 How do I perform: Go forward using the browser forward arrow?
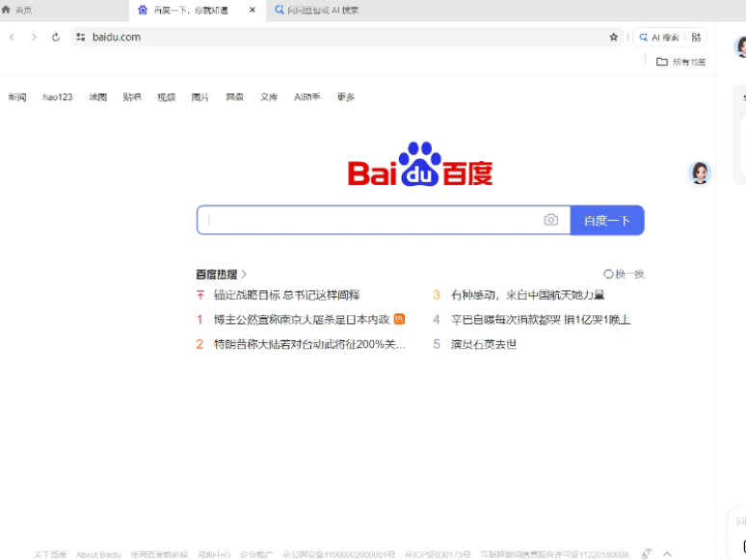(x=34, y=38)
